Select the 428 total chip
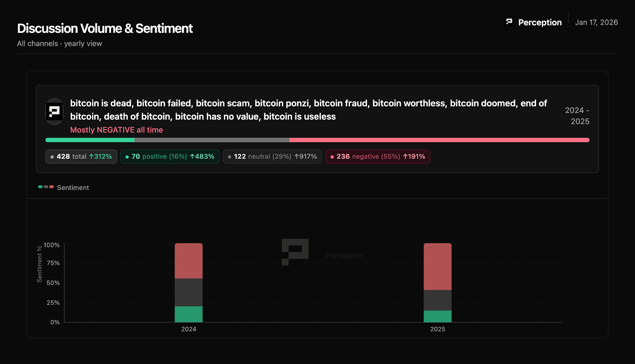 81,156
